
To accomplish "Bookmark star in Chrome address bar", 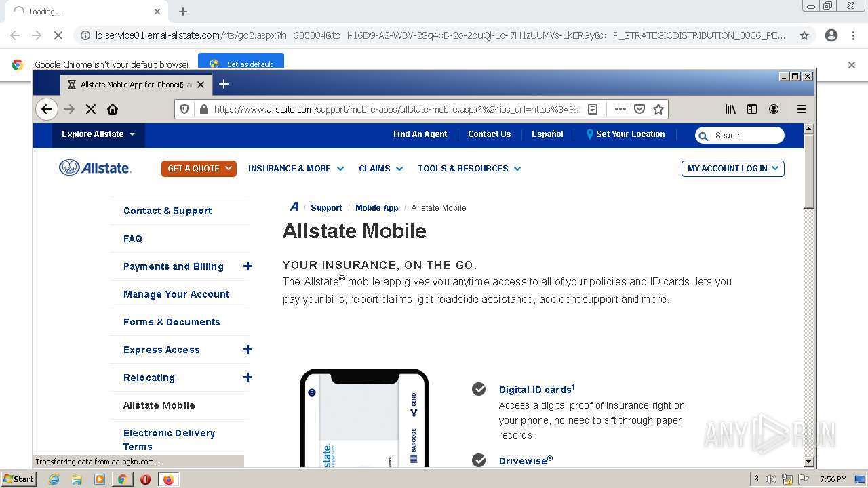I will (804, 35).
